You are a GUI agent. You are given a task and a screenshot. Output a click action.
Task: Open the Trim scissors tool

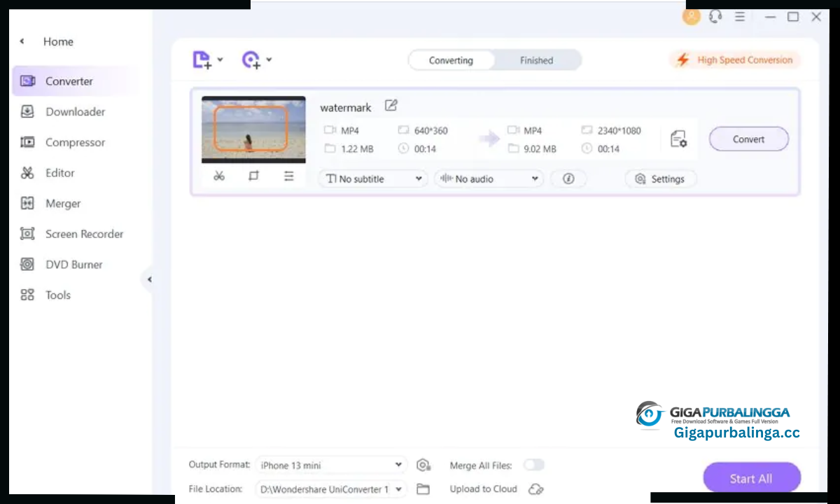click(219, 176)
